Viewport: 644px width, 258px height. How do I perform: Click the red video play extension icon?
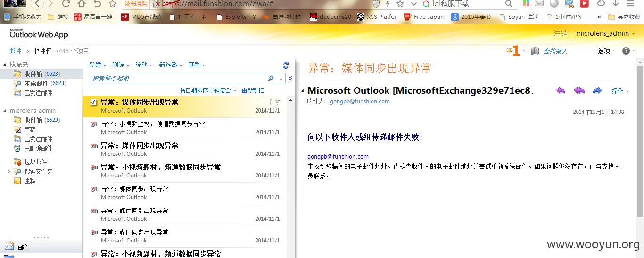(584, 4)
